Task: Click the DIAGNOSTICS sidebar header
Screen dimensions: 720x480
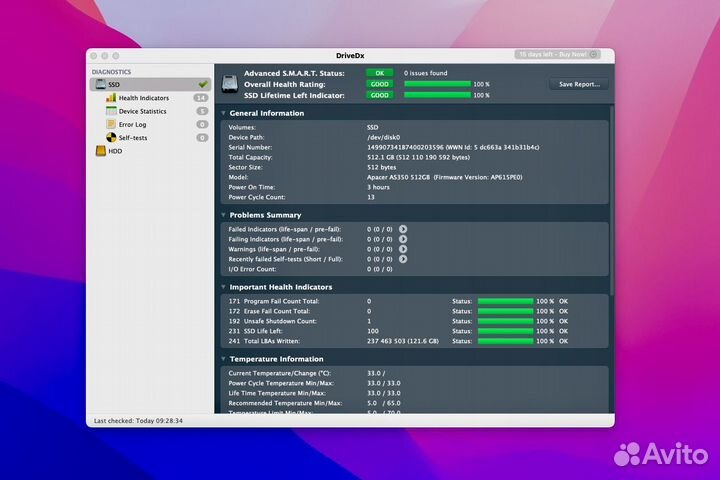Action: pos(111,72)
